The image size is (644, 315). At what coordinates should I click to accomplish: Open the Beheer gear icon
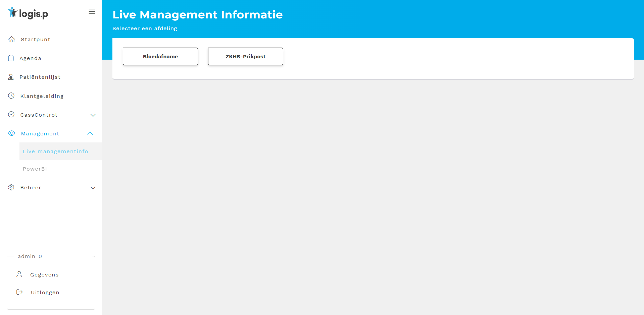(x=12, y=187)
